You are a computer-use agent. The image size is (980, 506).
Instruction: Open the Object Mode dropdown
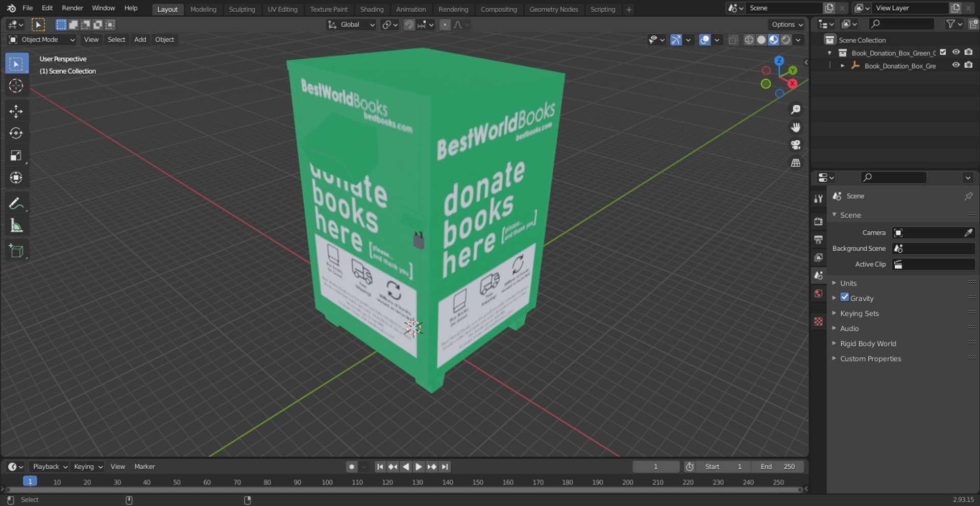[42, 39]
